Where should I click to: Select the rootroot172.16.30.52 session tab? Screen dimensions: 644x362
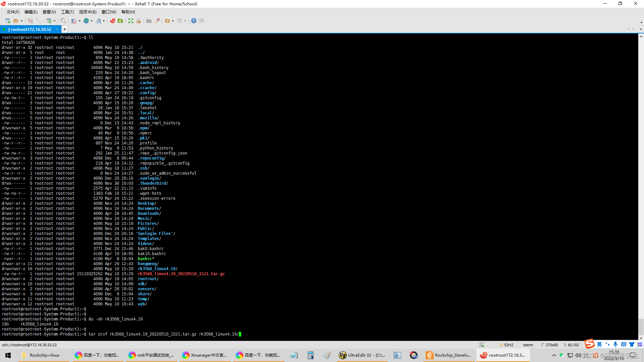[30, 29]
